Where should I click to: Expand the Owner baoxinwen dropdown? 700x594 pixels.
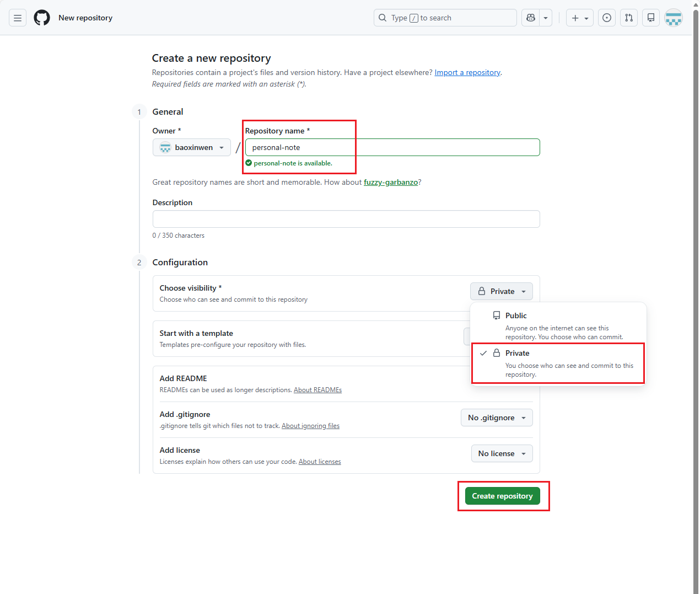[191, 147]
